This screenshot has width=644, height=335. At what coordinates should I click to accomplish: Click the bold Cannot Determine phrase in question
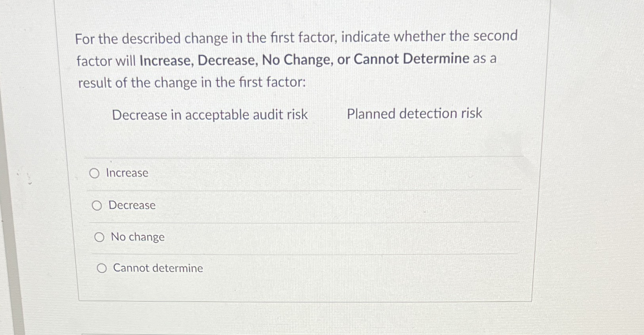coord(412,59)
